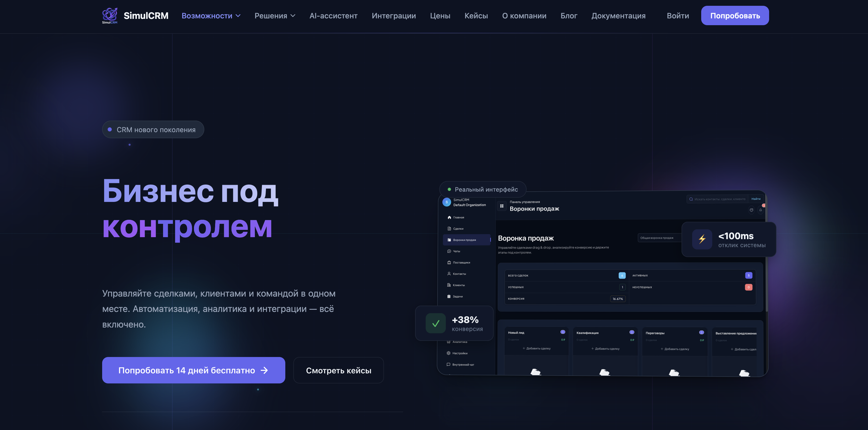Select Воронки продаж icon in sidebar
The height and width of the screenshot is (430, 868).
point(449,240)
